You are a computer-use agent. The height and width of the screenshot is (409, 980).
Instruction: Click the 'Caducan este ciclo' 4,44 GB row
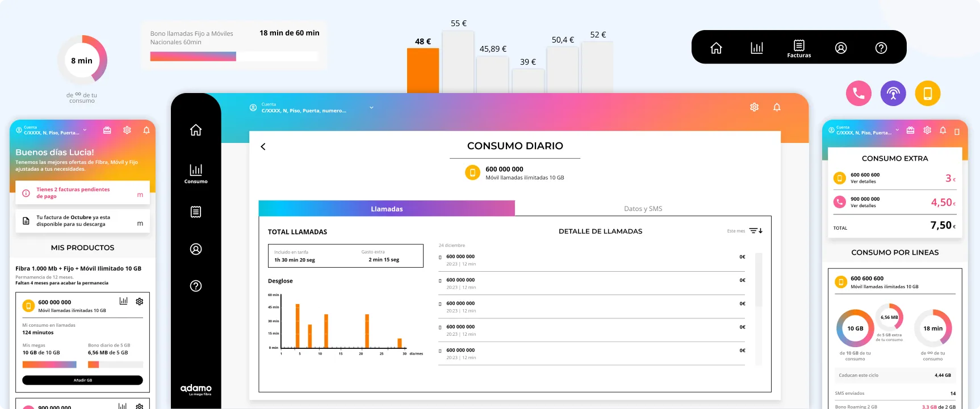[895, 375]
